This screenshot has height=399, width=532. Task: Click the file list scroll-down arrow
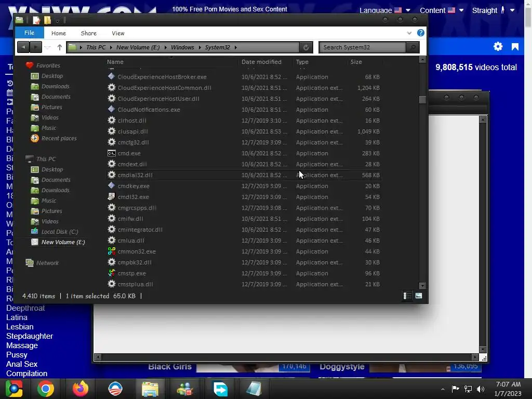422,286
